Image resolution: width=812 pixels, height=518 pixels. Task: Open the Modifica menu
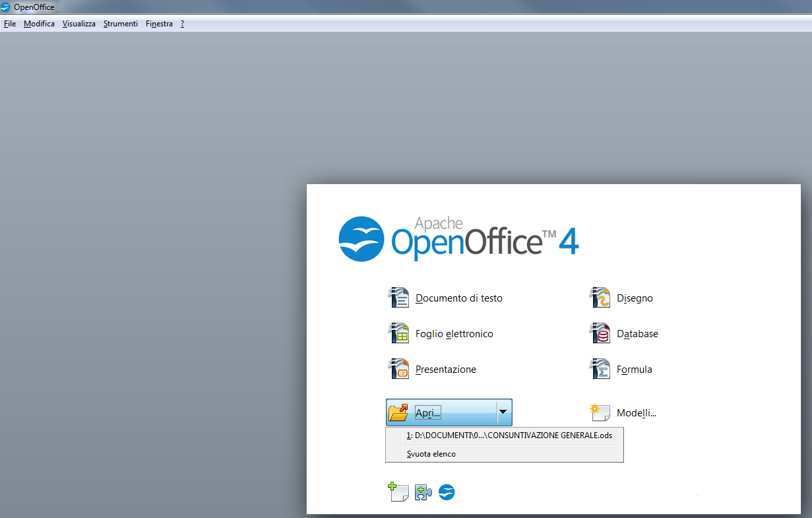(x=39, y=24)
